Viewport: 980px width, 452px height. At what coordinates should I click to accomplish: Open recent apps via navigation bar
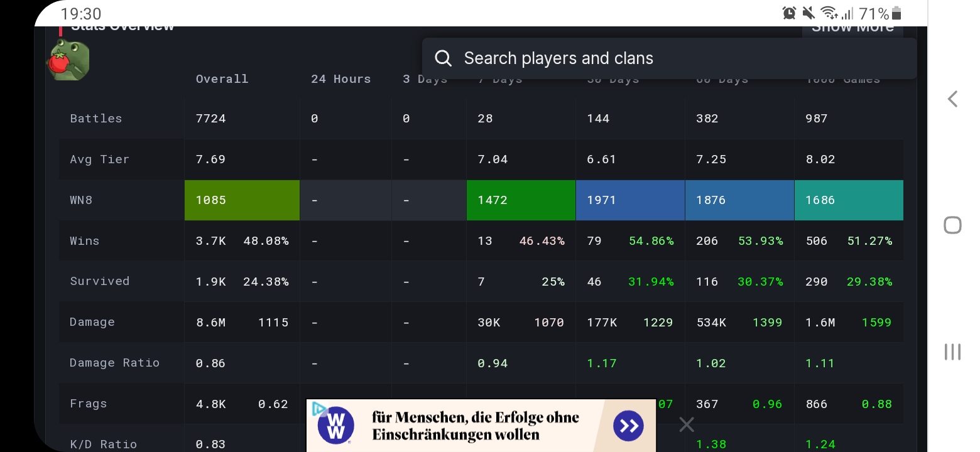[952, 352]
